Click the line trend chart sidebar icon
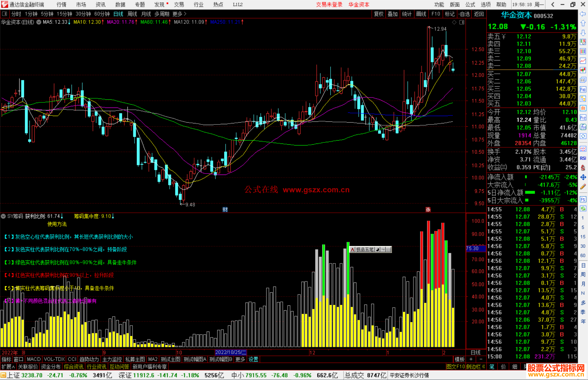 click(x=583, y=61)
